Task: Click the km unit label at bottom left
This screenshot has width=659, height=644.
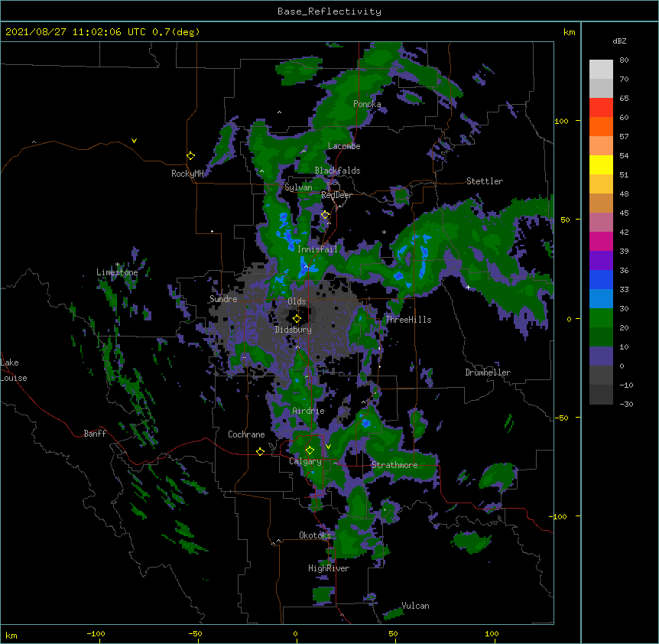Action: (x=11, y=635)
